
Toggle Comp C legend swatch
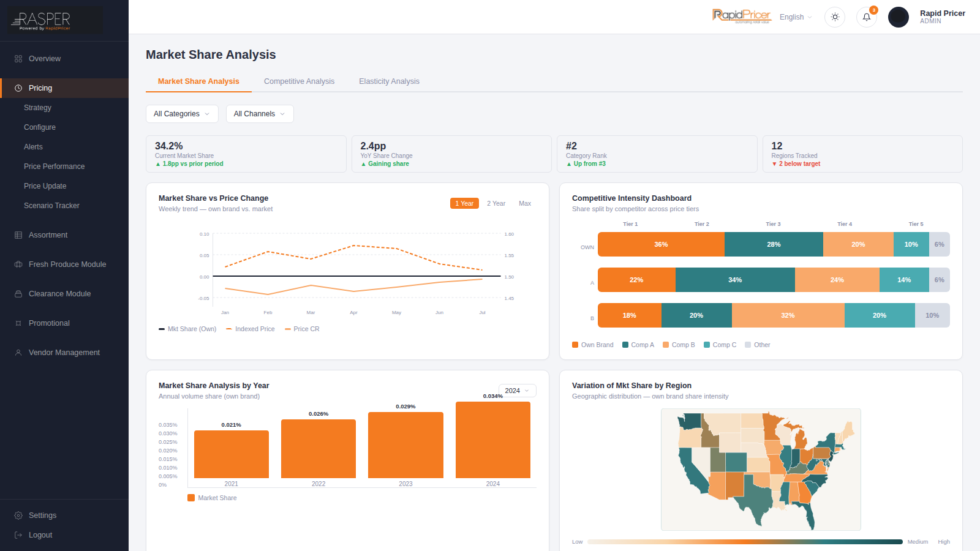pyautogui.click(x=707, y=345)
